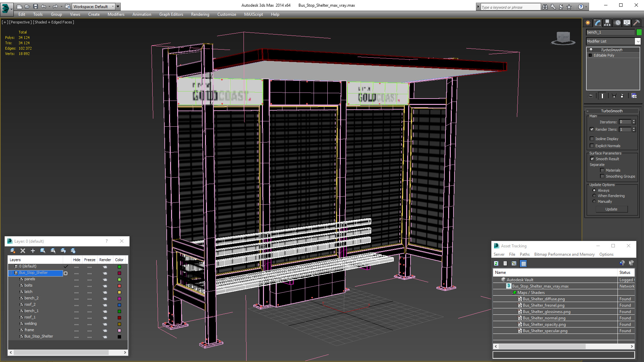Toggle visibility of panels layer
Viewport: 644px width, 362px height.
coord(77,279)
